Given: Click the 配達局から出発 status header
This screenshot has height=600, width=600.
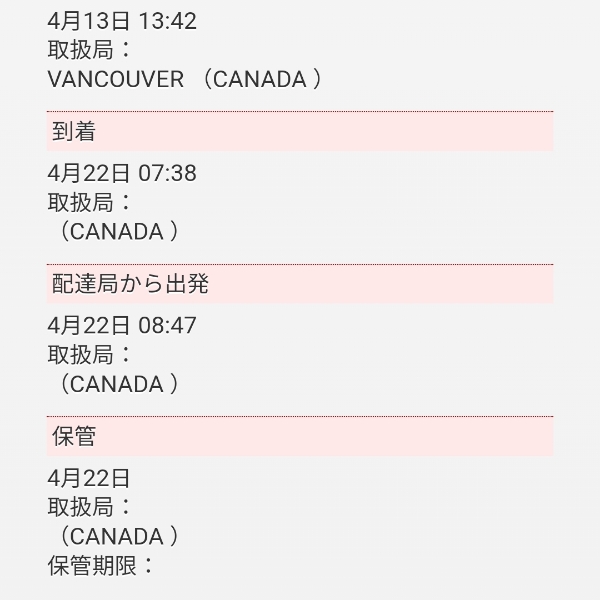Looking at the screenshot, I should click(130, 284).
